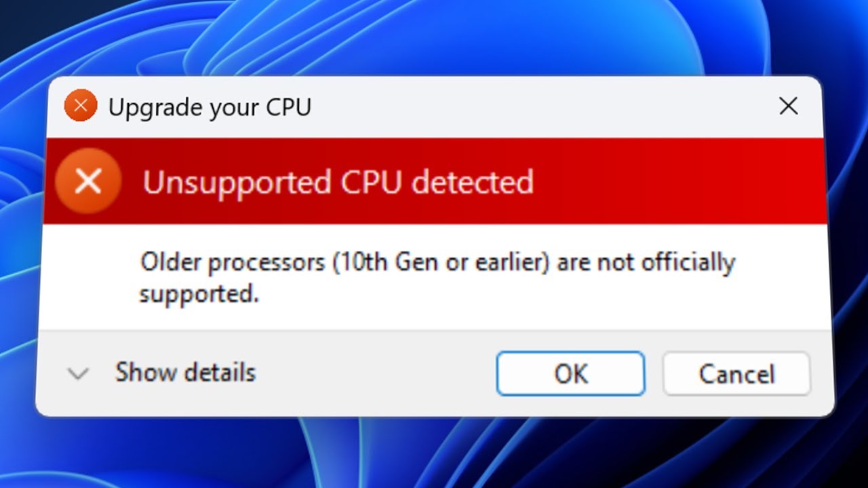Click the word "supported." on the second line
868x488 pixels.
(199, 294)
